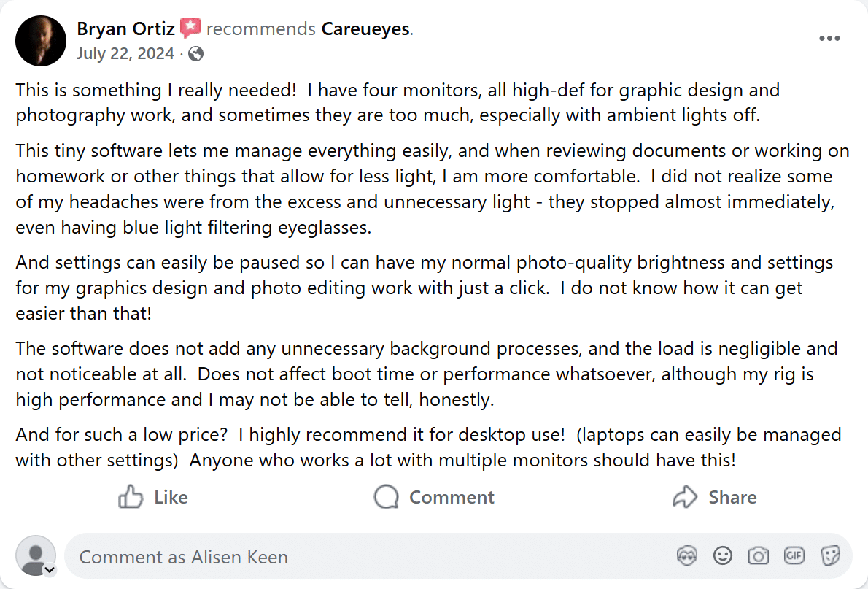
Task: Click the thumbs-up Like icon
Action: pos(130,497)
